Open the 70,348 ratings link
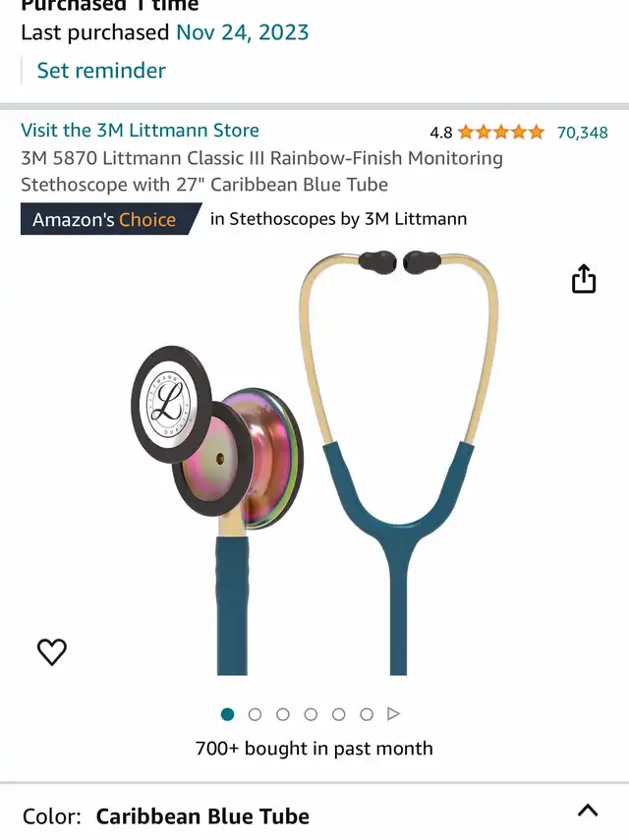Screen dimensions: 629x840 [x=583, y=133]
